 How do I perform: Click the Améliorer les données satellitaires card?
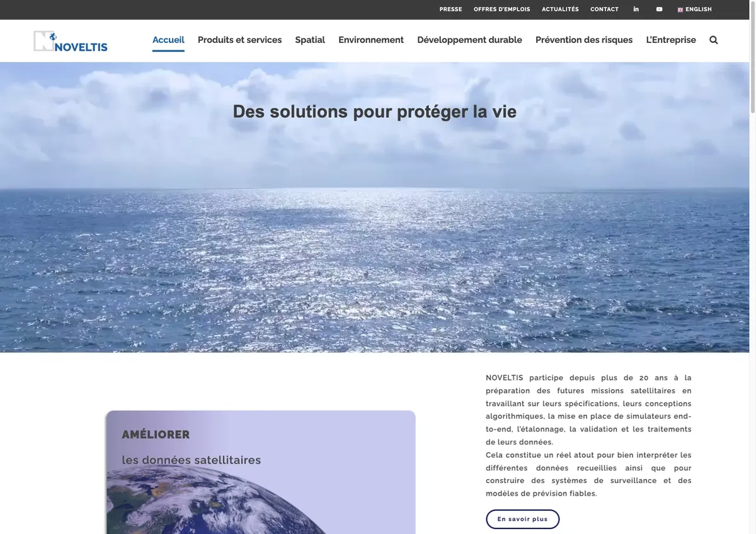click(261, 472)
